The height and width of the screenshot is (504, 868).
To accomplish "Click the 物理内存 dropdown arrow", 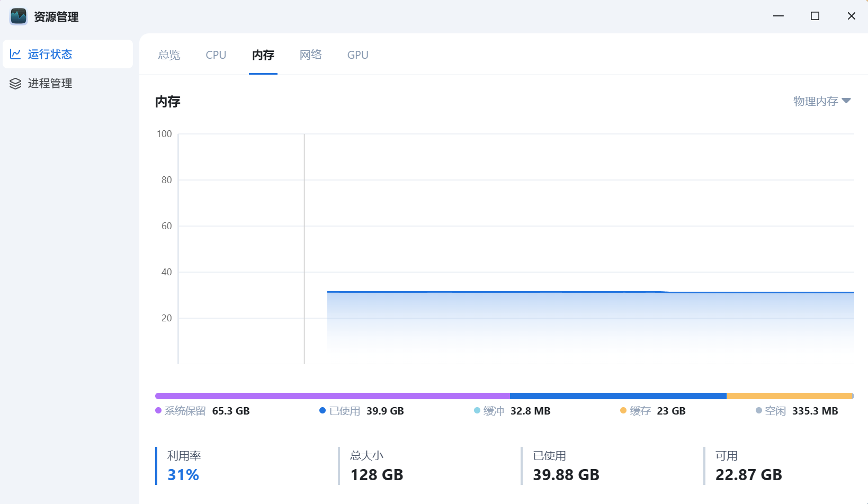I will click(x=846, y=101).
